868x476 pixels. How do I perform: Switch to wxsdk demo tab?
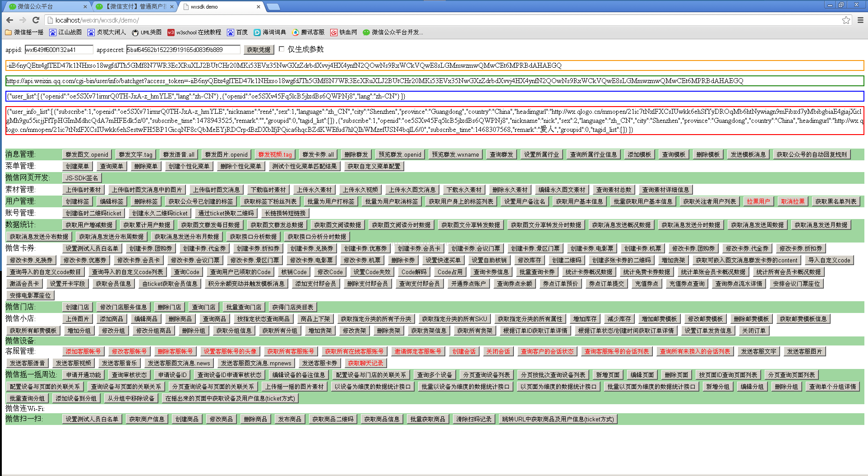[x=221, y=6]
